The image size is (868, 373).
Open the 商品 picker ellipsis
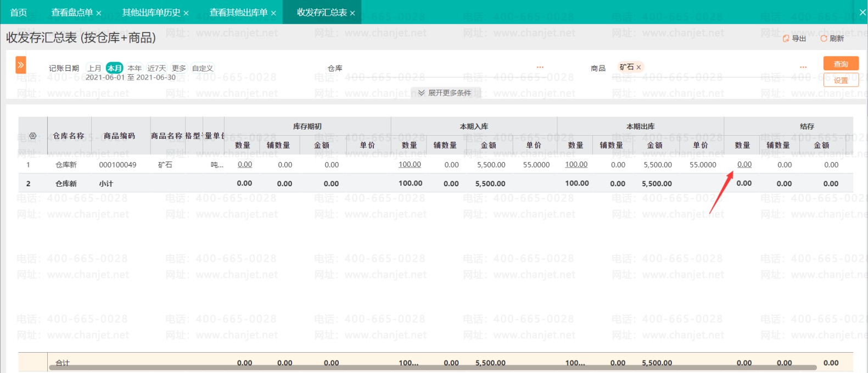coord(804,68)
